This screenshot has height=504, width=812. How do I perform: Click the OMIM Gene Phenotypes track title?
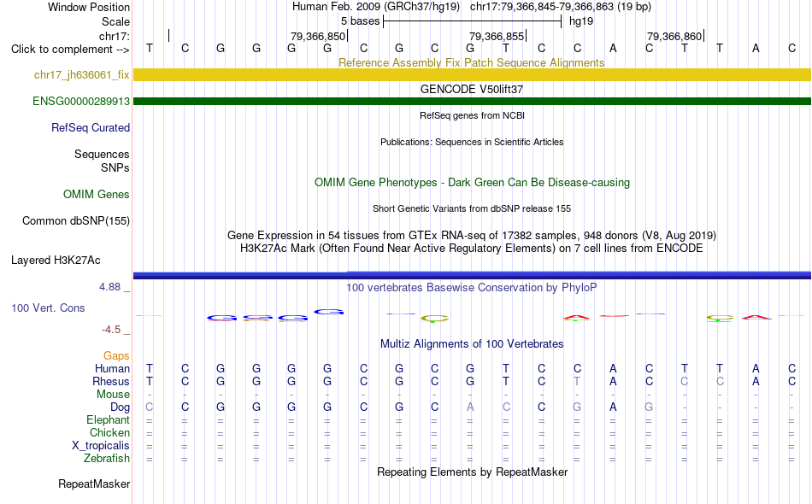(473, 182)
